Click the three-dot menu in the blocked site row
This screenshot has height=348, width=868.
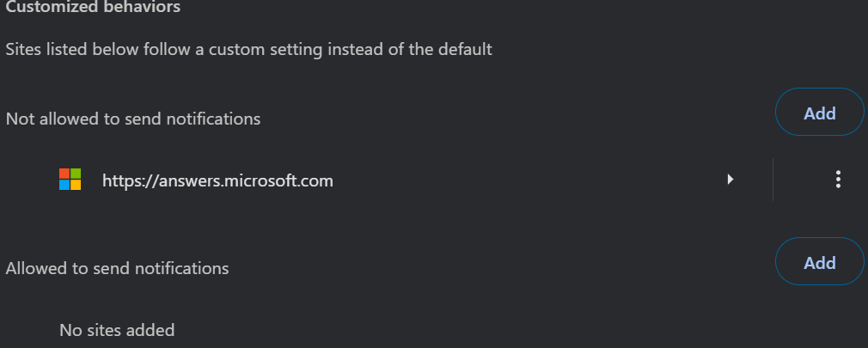point(838,180)
